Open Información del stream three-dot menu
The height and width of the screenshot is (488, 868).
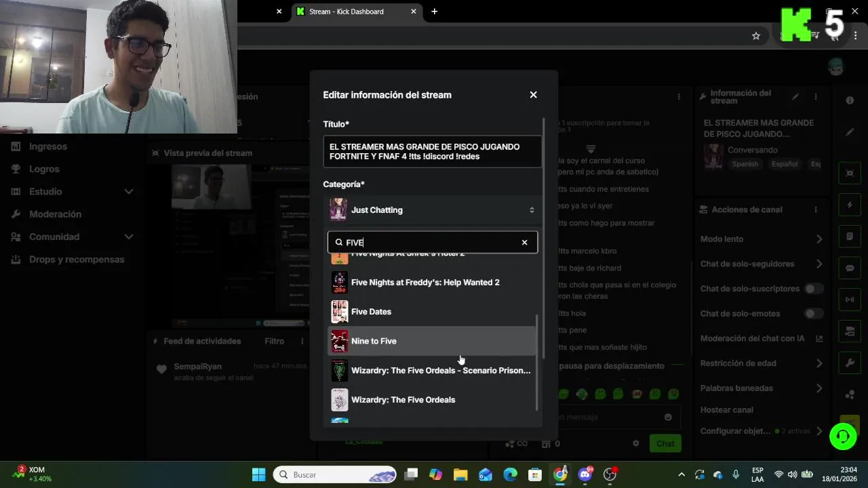(x=816, y=97)
